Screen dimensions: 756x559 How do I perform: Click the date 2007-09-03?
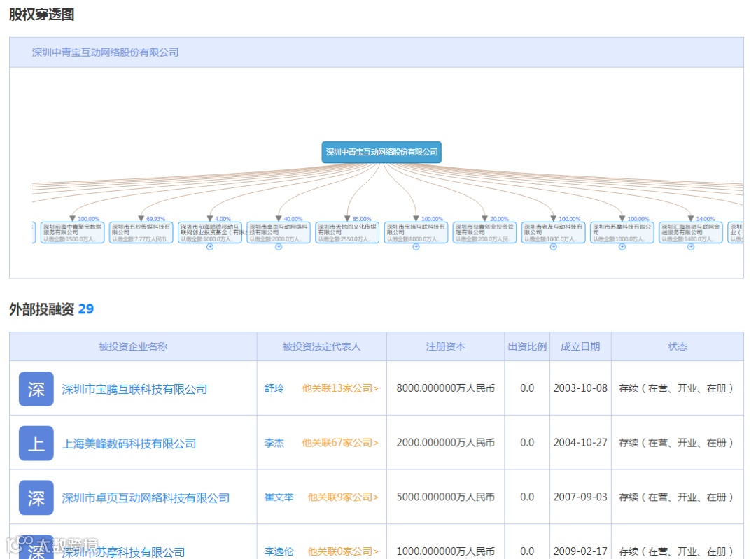pos(580,497)
